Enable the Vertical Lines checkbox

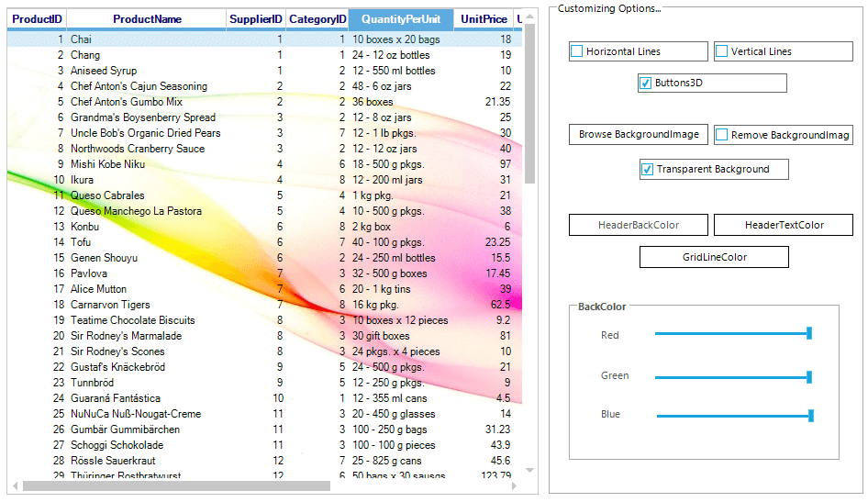click(722, 51)
